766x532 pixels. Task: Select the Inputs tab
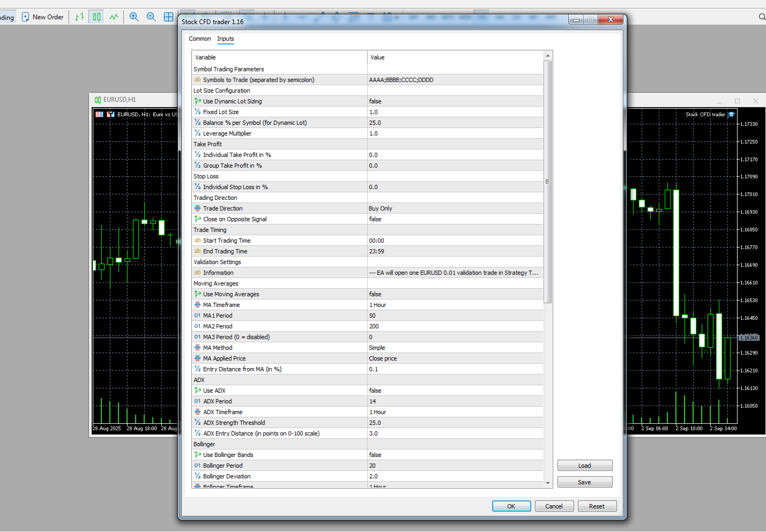point(226,39)
